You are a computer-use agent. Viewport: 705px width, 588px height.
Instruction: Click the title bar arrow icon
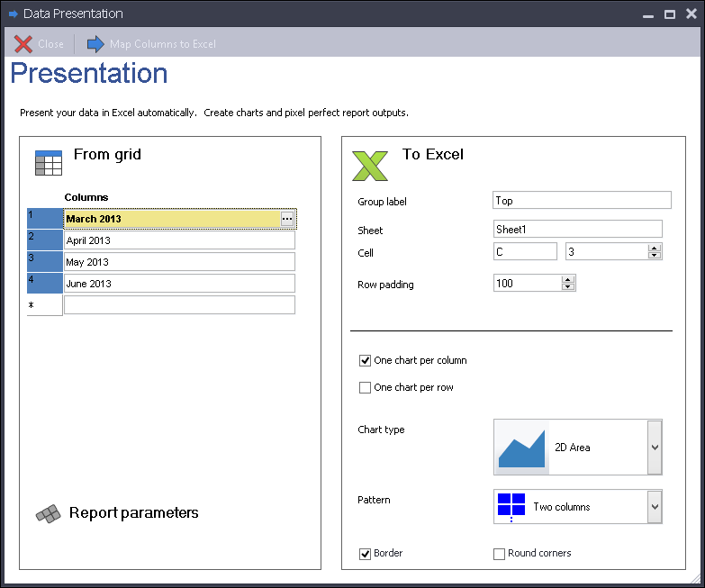[13, 14]
